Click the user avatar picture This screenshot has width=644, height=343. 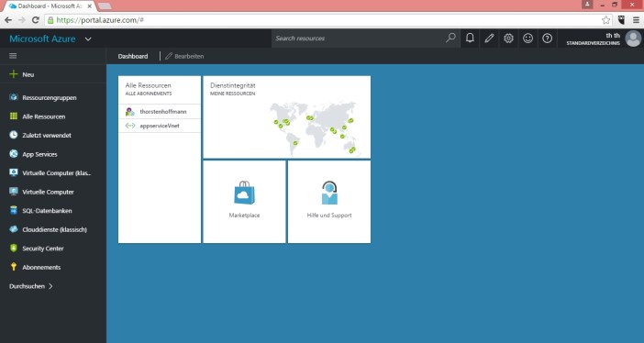click(633, 39)
